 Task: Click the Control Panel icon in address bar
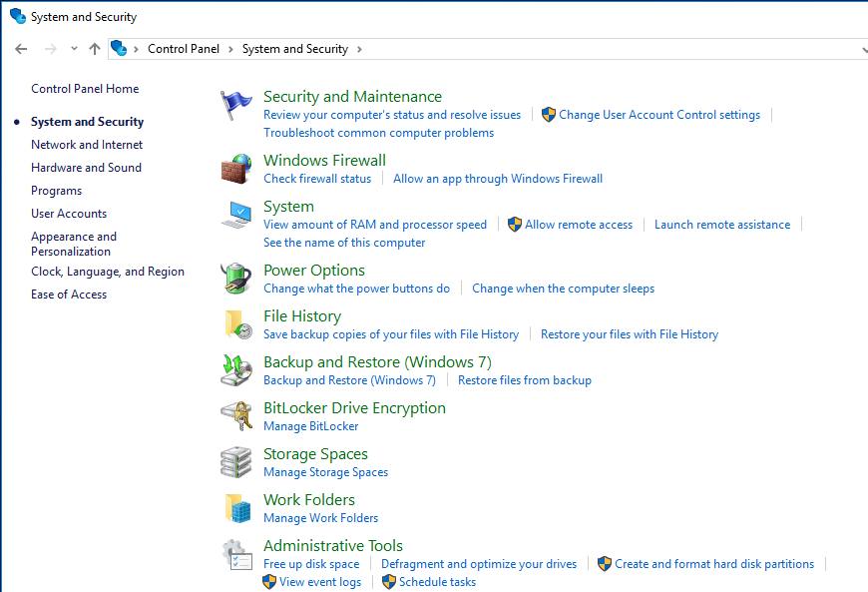tap(119, 49)
